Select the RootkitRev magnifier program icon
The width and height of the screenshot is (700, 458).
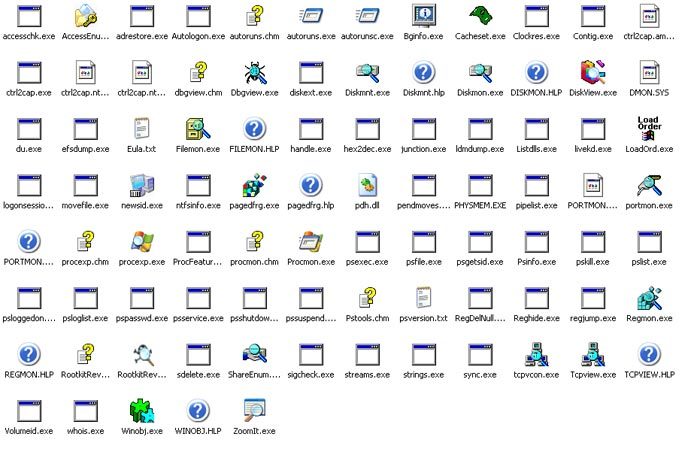[x=143, y=354]
